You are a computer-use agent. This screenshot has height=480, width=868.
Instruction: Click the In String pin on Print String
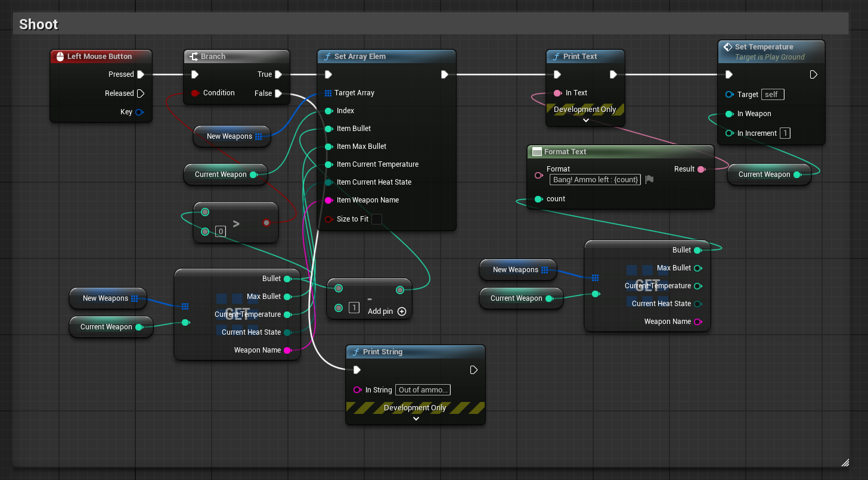(357, 390)
